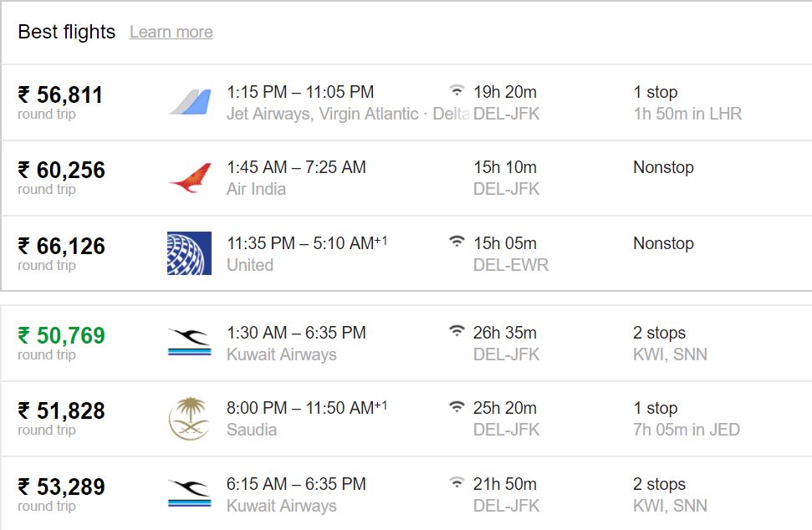Image resolution: width=812 pixels, height=530 pixels.
Task: Click the Saudia palm tree logo
Action: click(x=189, y=418)
